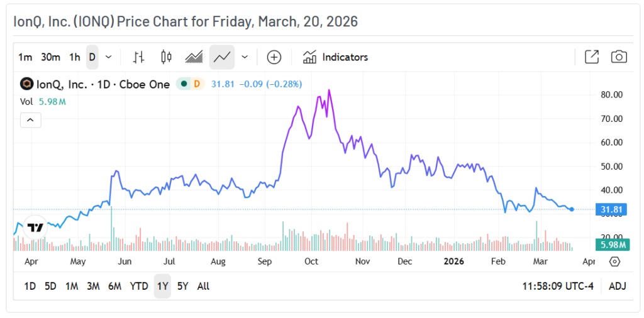Open the chart style dropdown arrow
This screenshot has height=318, width=644.
point(245,57)
